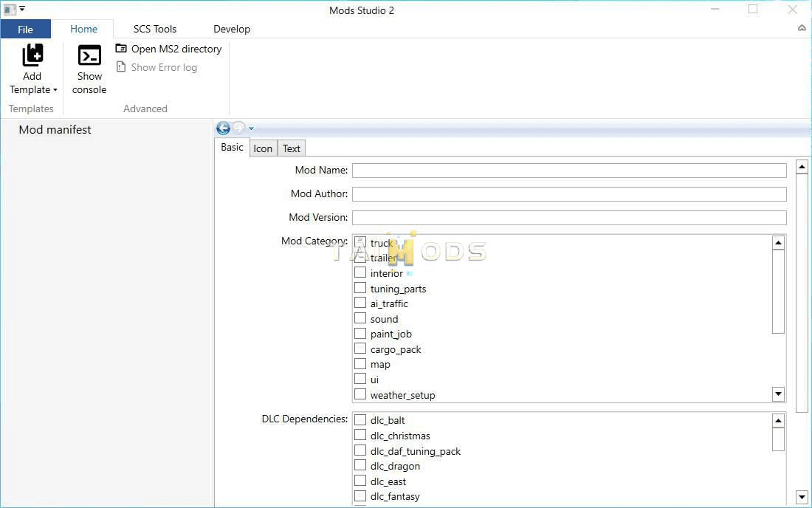812x508 pixels.
Task: Select the Text tab
Action: 292,148
